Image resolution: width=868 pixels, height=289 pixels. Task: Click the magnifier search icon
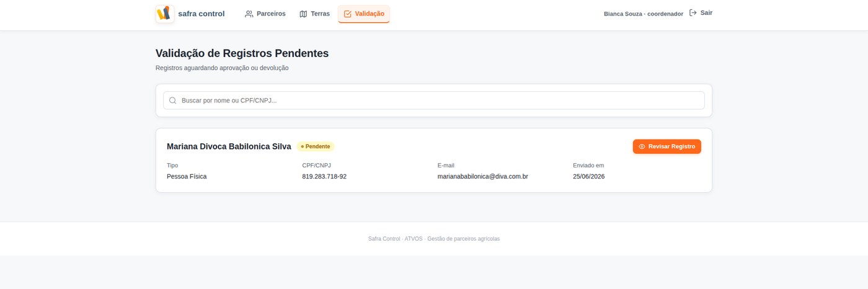tap(173, 100)
